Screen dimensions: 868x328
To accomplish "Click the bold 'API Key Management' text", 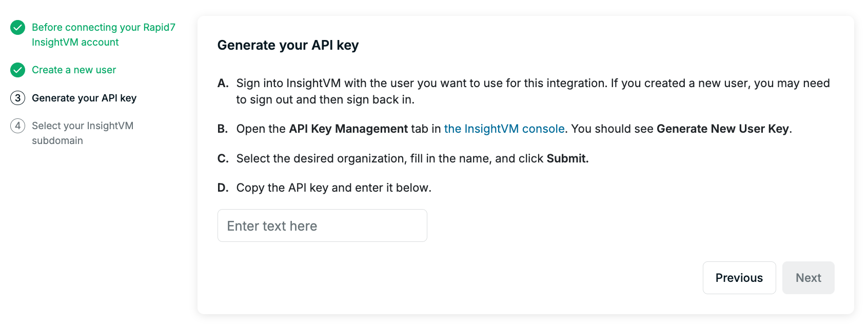I will point(348,129).
